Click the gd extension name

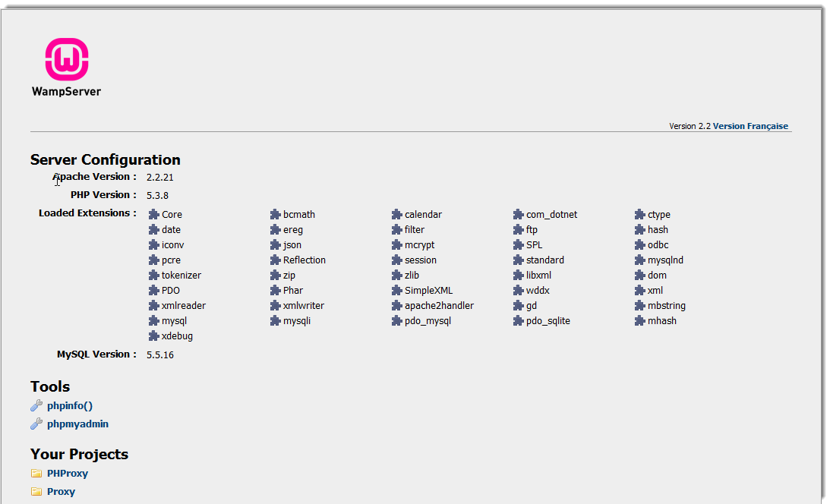(531, 306)
